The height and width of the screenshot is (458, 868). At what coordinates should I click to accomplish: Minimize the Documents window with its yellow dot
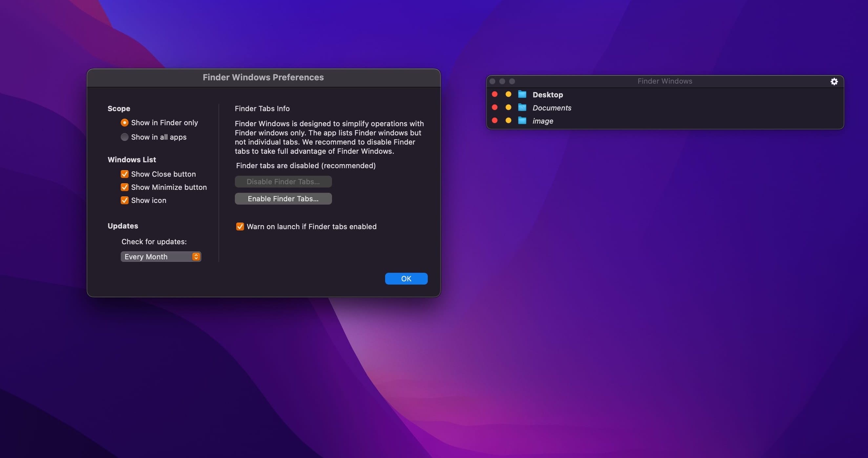point(508,108)
